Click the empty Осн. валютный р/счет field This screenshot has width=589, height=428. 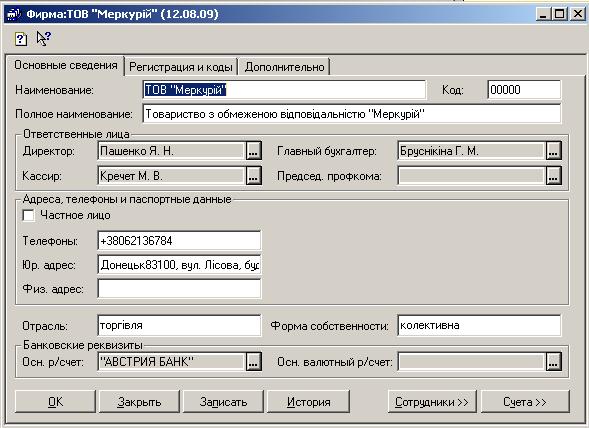click(x=471, y=361)
